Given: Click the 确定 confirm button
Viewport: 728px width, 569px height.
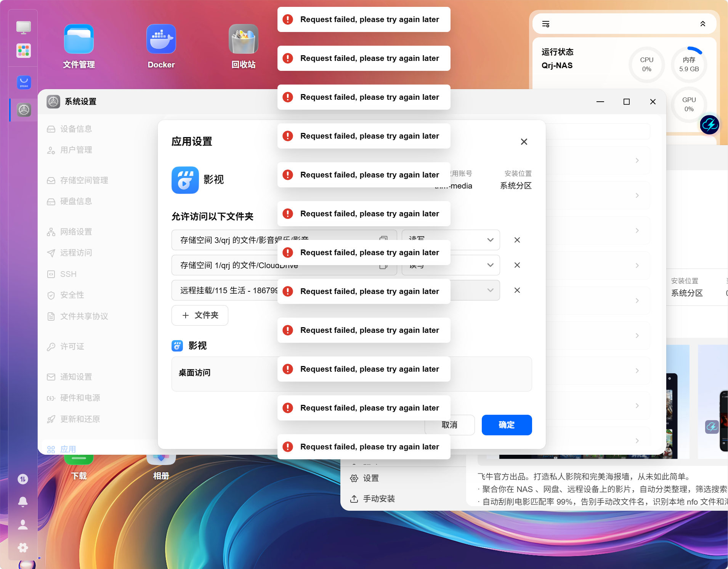Looking at the screenshot, I should [507, 425].
